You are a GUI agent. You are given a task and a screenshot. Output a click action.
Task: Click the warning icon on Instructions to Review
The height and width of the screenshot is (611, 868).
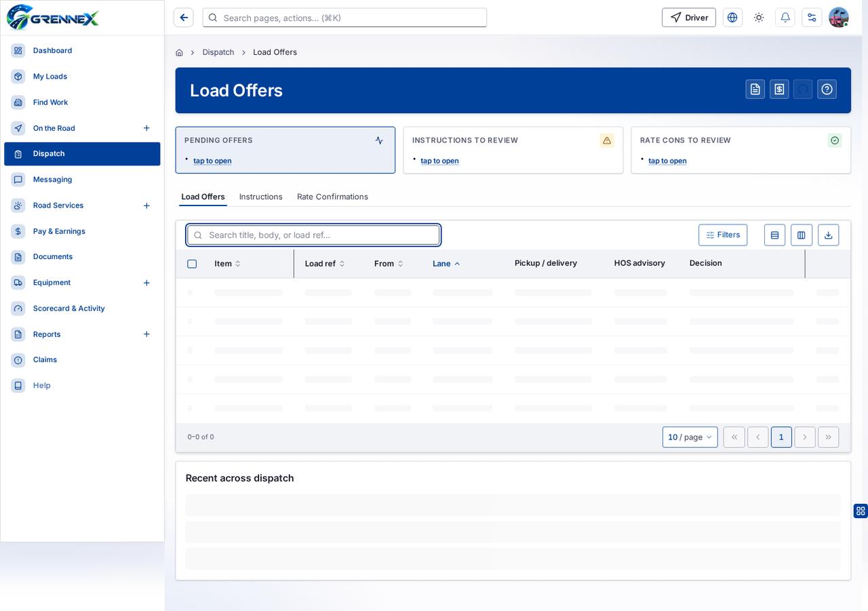(x=607, y=140)
